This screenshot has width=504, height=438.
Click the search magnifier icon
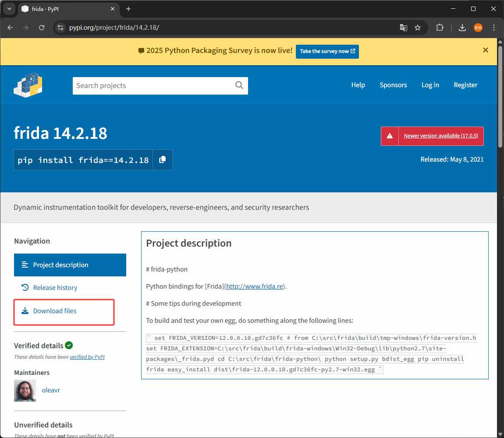239,85
